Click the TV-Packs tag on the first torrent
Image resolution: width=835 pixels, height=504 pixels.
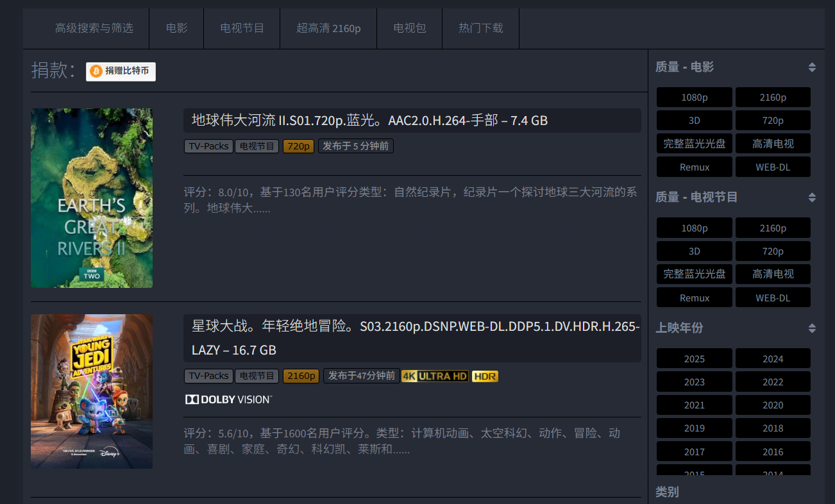[208, 146]
